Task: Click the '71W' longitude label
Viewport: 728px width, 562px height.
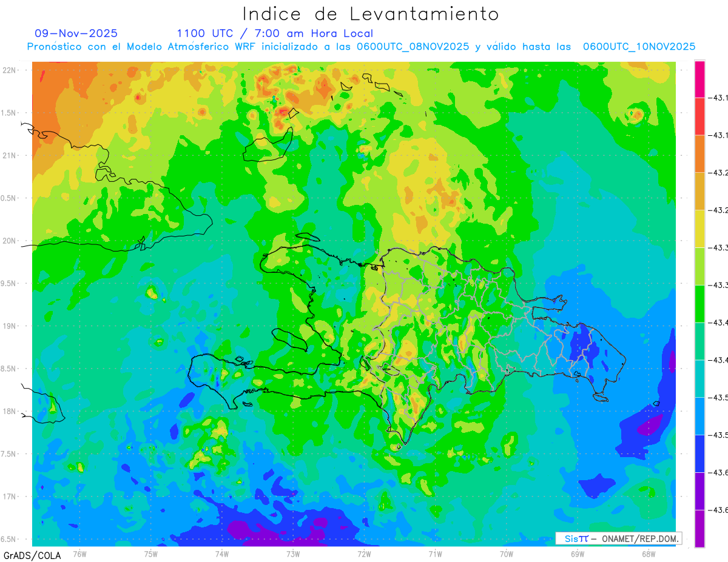Action: (x=435, y=553)
